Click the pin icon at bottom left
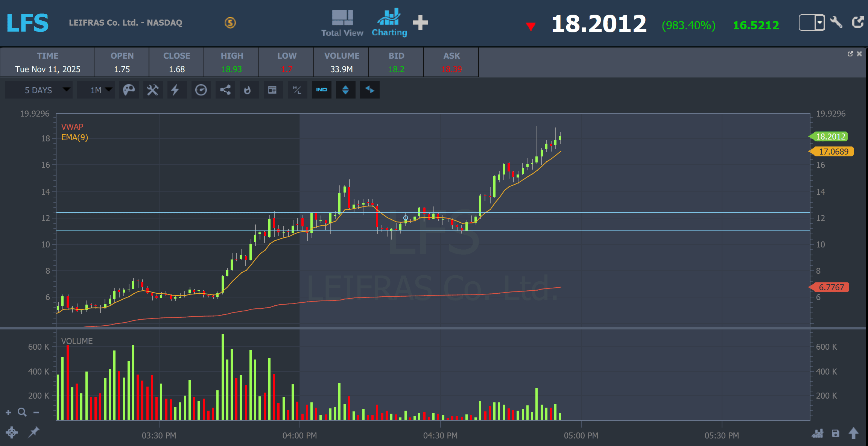Screen dimensions: 868x446 click(x=34, y=432)
